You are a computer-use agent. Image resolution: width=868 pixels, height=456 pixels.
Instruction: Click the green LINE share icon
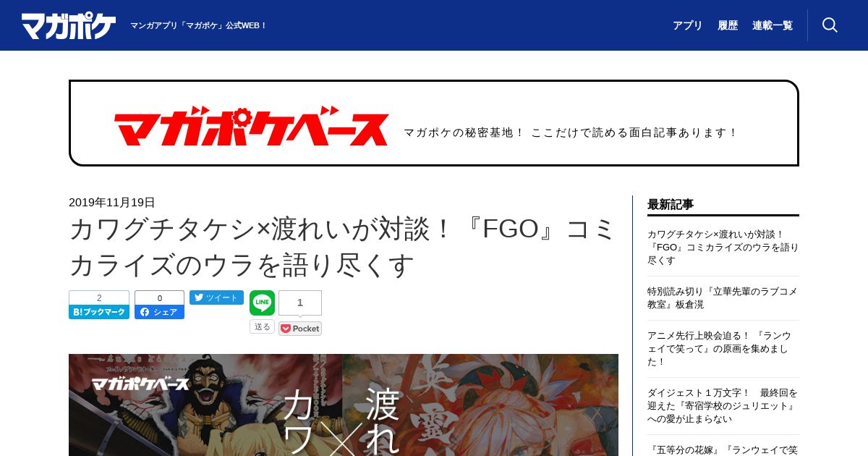[x=262, y=303]
